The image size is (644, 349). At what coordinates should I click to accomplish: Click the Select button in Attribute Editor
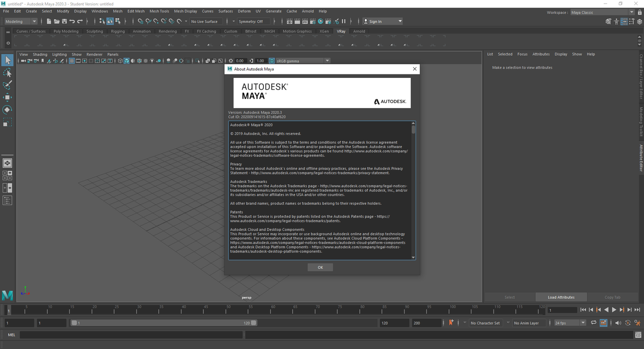point(510,297)
